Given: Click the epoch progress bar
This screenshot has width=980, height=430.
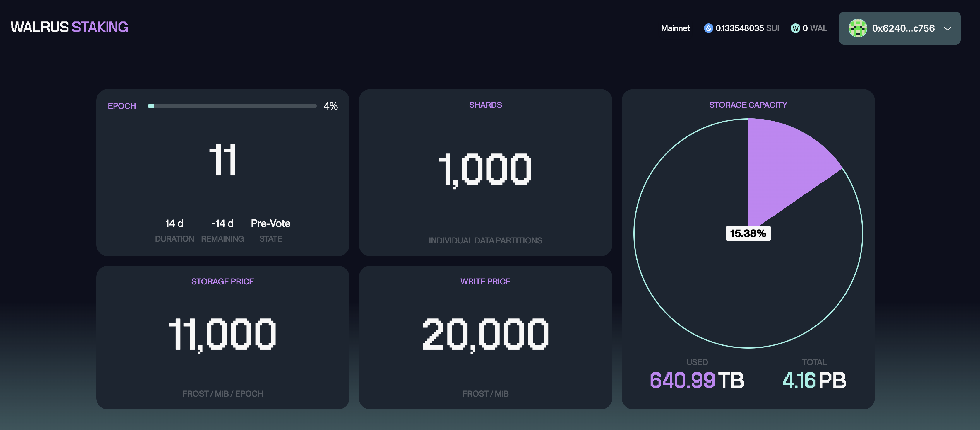Looking at the screenshot, I should [232, 106].
